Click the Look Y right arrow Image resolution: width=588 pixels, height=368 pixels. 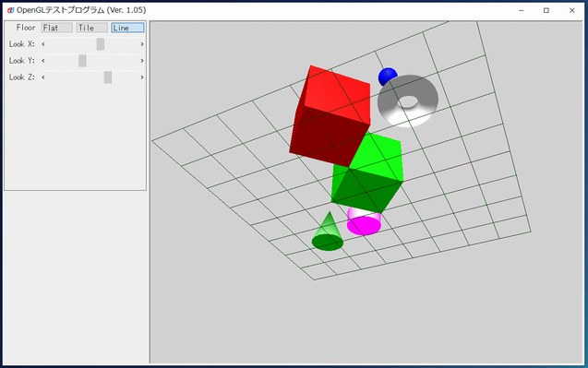click(x=142, y=61)
